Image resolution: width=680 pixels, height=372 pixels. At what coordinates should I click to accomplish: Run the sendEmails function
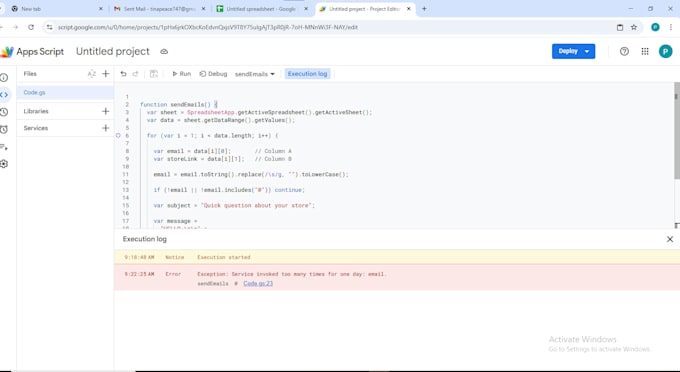pos(181,74)
